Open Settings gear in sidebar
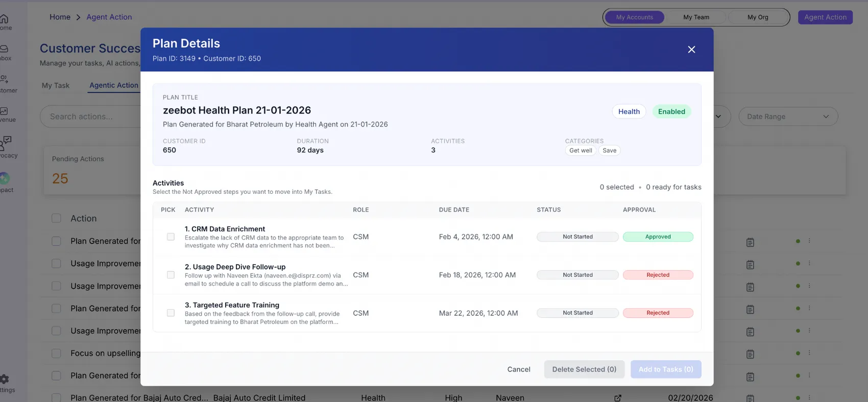 tap(5, 381)
